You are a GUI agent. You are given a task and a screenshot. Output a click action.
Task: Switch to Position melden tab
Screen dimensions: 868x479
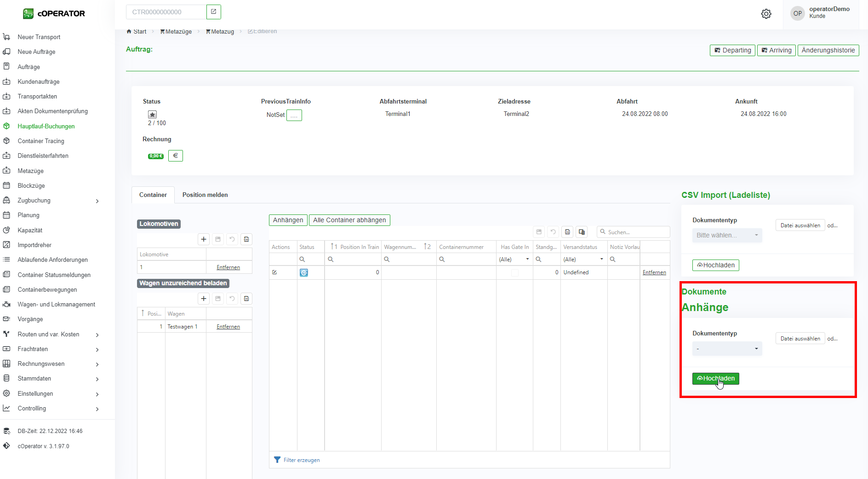tap(205, 195)
